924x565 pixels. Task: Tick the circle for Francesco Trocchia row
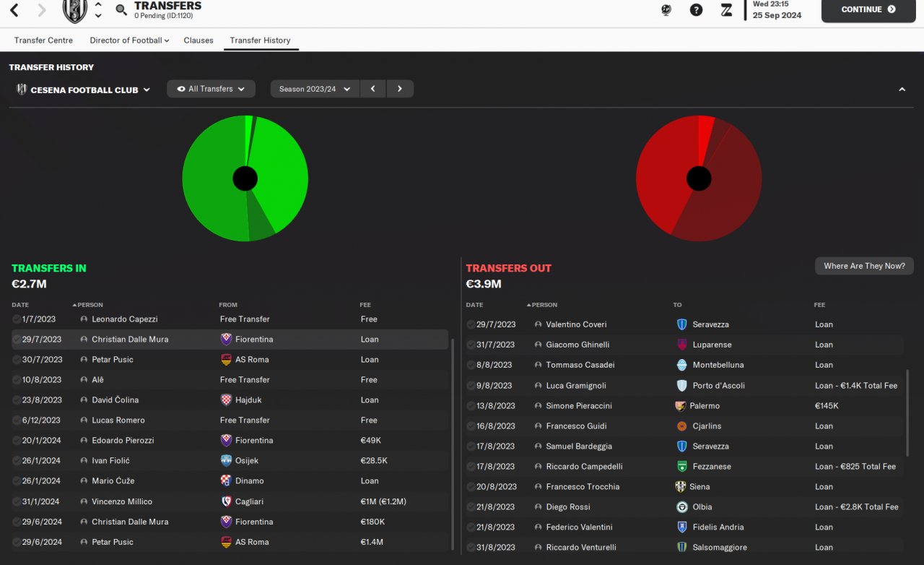pos(471,487)
